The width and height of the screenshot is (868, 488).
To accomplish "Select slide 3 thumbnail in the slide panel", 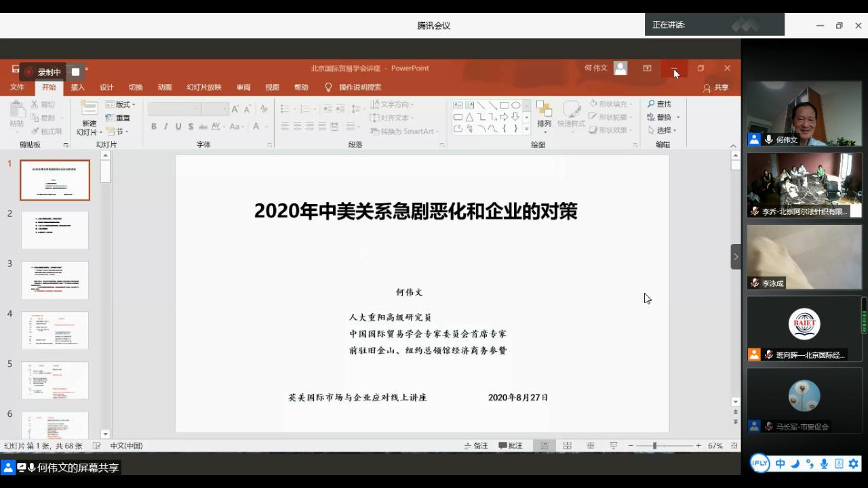I will 55,280.
